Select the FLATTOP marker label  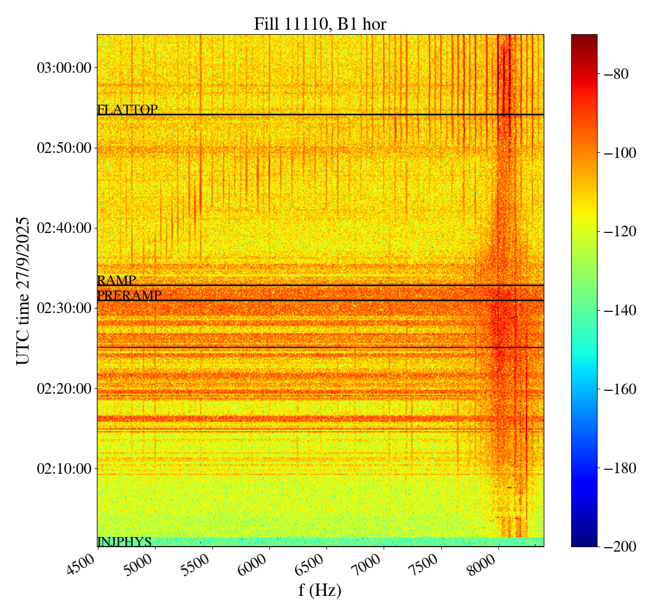click(x=127, y=110)
